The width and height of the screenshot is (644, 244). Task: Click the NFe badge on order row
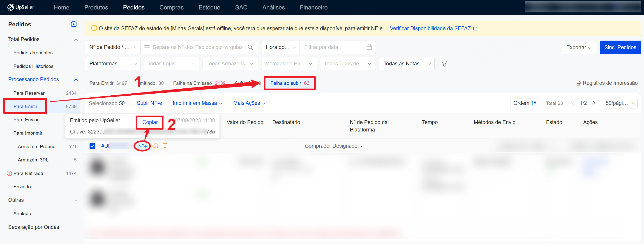(142, 146)
